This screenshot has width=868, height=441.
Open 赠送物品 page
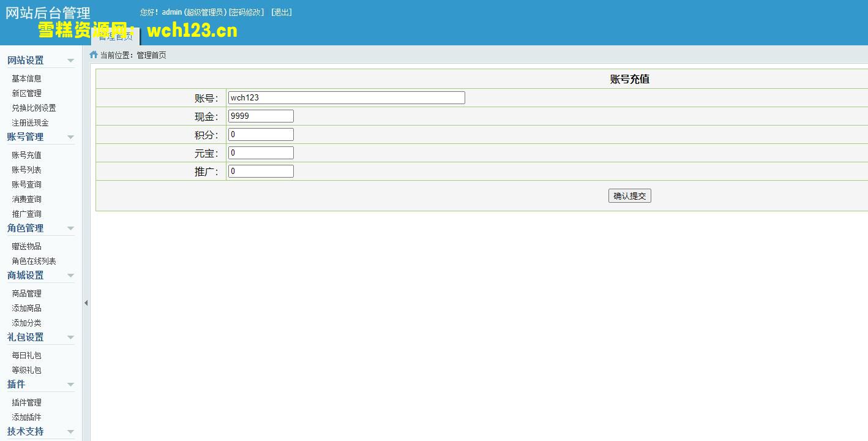point(27,246)
